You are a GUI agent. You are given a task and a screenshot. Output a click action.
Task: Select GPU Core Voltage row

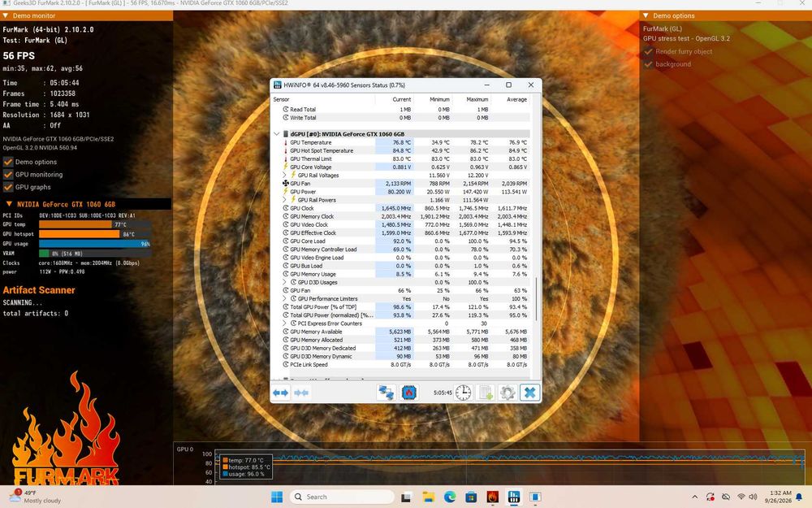tap(405, 167)
